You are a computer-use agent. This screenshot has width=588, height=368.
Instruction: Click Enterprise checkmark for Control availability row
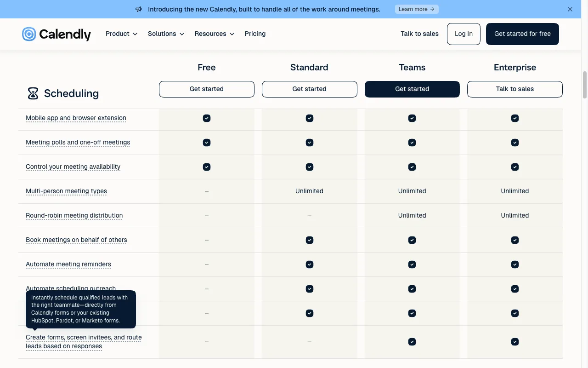coord(515,167)
